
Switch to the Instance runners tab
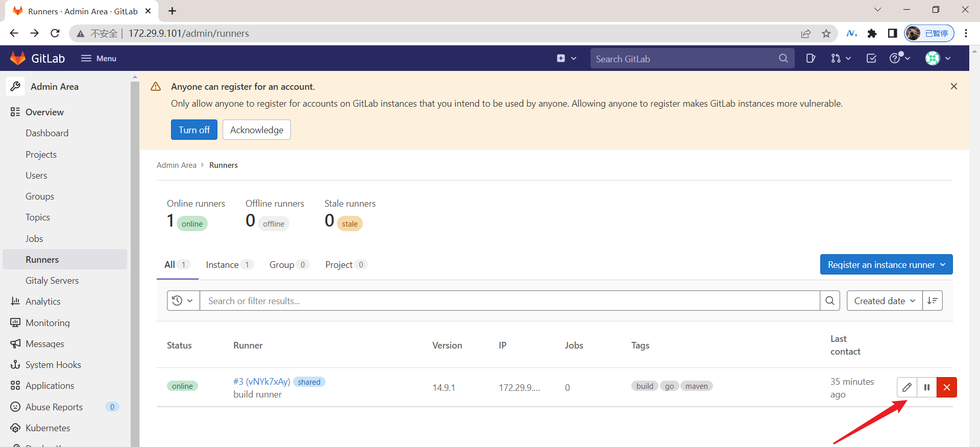coord(229,264)
